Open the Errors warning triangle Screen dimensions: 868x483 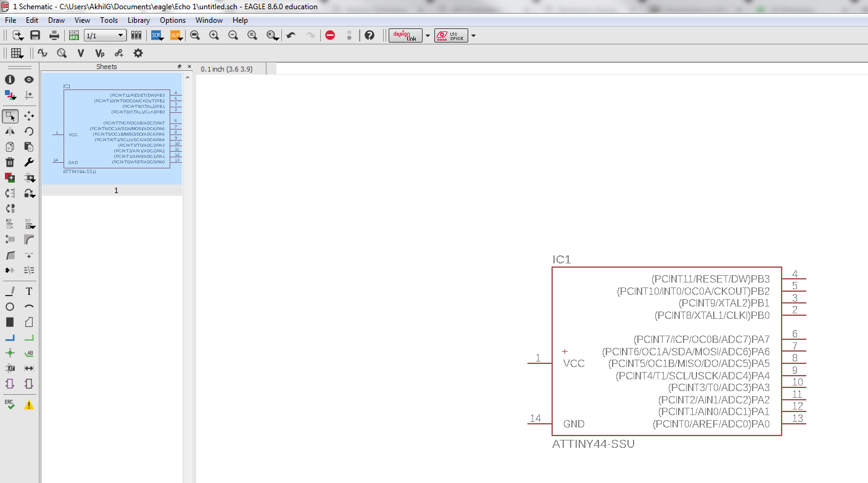click(x=28, y=405)
